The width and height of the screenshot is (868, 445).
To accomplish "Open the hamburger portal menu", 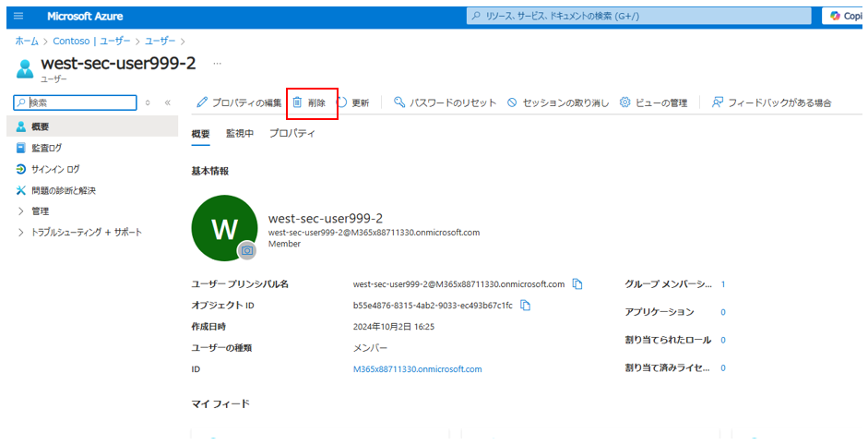I will coord(18,16).
